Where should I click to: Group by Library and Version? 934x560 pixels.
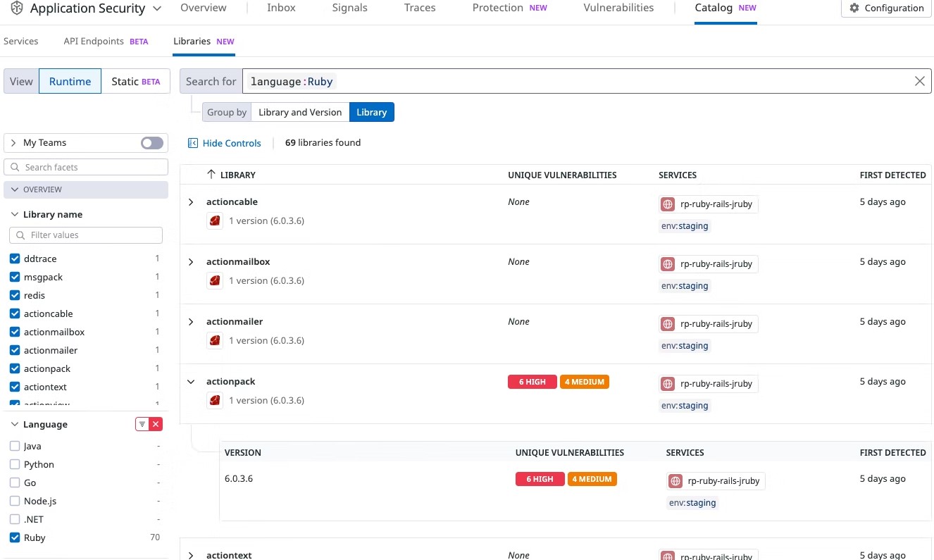[300, 112]
